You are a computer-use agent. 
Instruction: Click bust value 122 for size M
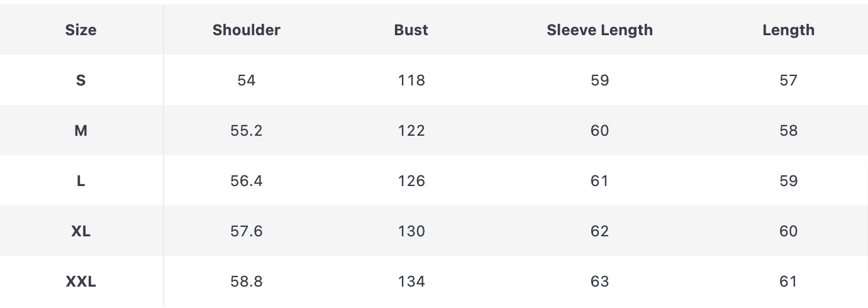(x=411, y=131)
